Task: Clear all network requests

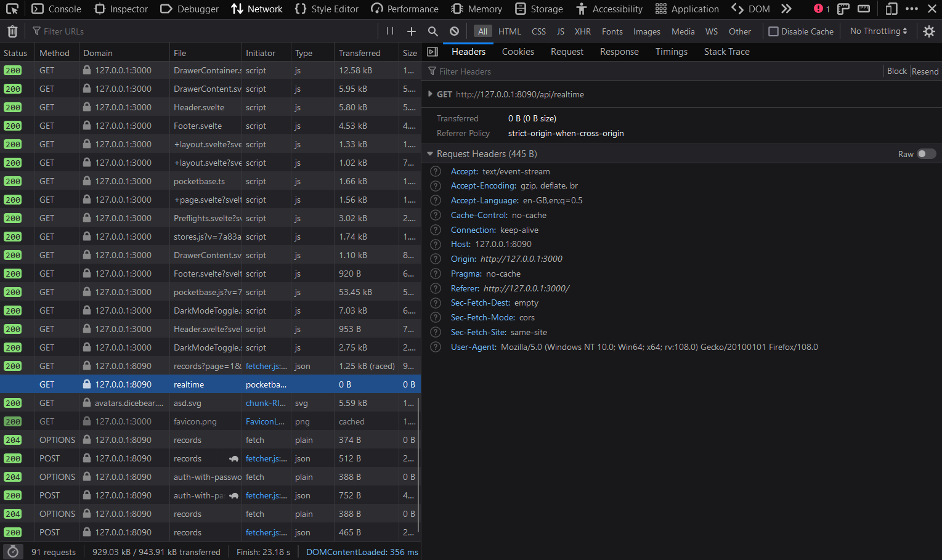Action: point(12,31)
